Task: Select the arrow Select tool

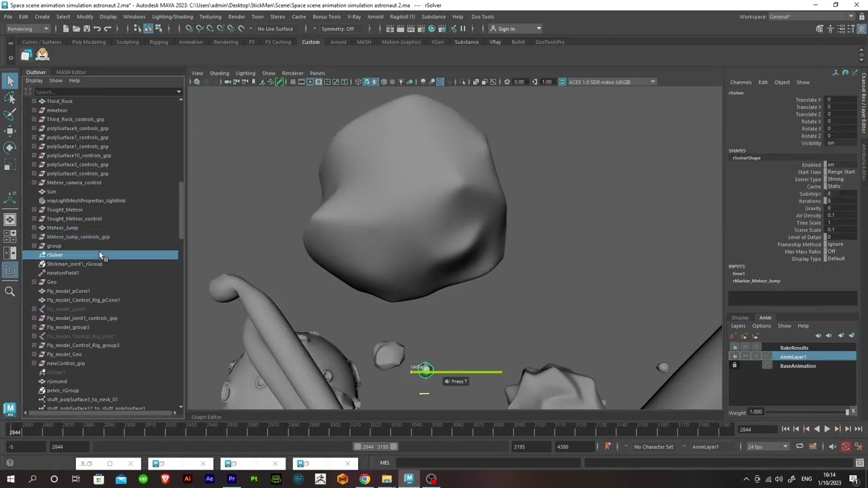Action: point(10,81)
